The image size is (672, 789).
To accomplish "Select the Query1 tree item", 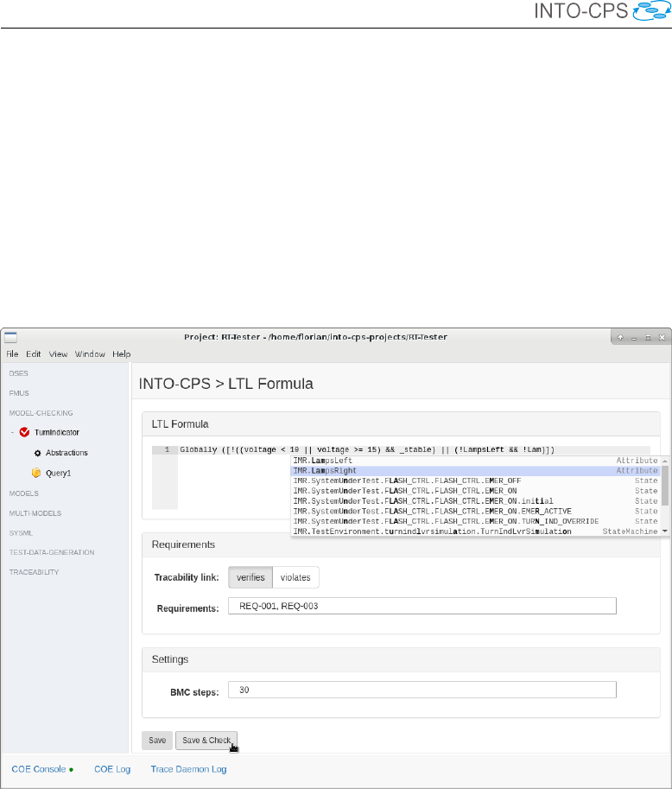I will (59, 473).
